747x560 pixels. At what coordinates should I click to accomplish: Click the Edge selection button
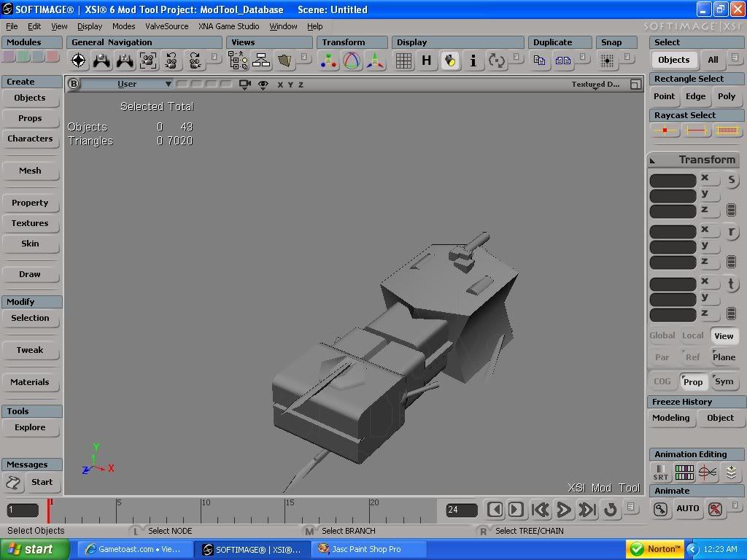(x=695, y=96)
